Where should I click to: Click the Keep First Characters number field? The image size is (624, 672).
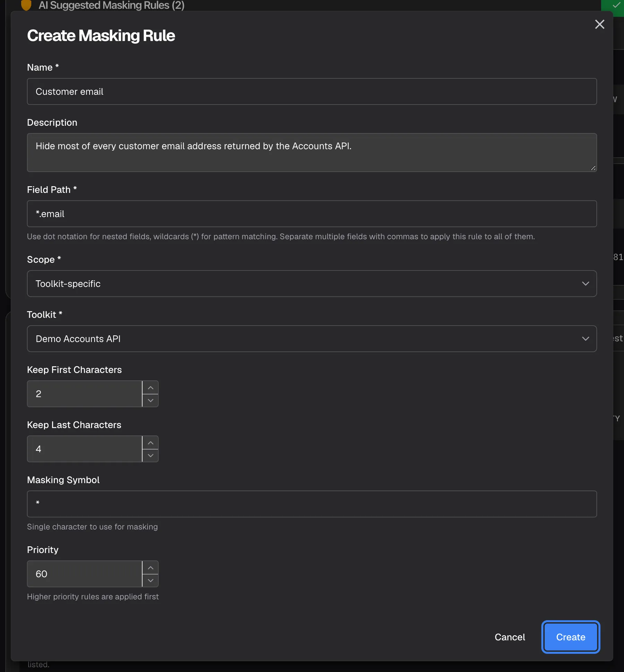pyautogui.click(x=85, y=394)
